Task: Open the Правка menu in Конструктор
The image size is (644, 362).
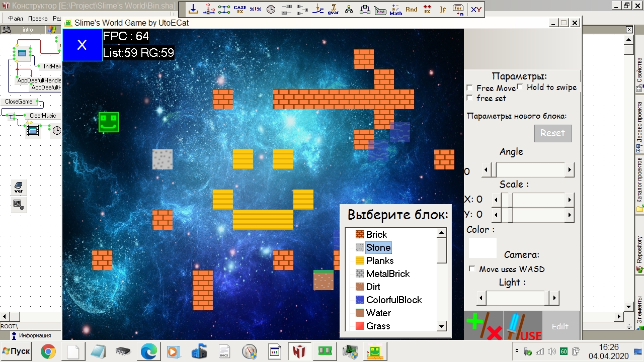Action: (x=38, y=19)
